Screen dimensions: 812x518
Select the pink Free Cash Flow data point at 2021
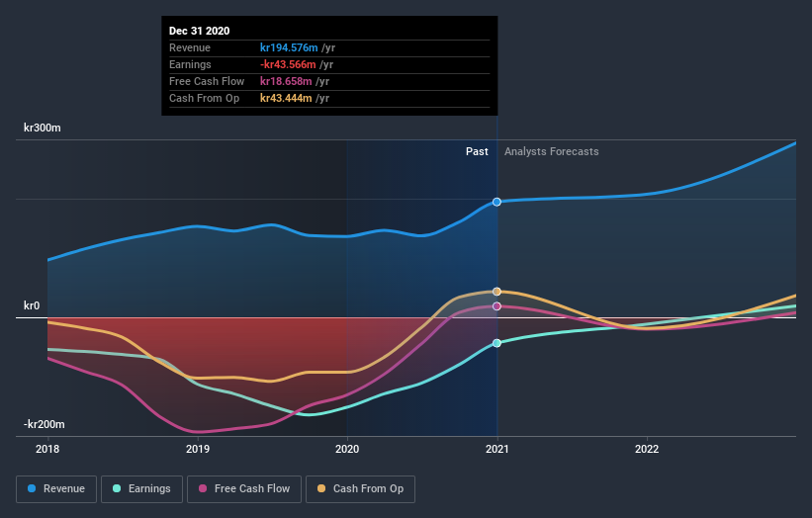[496, 306]
